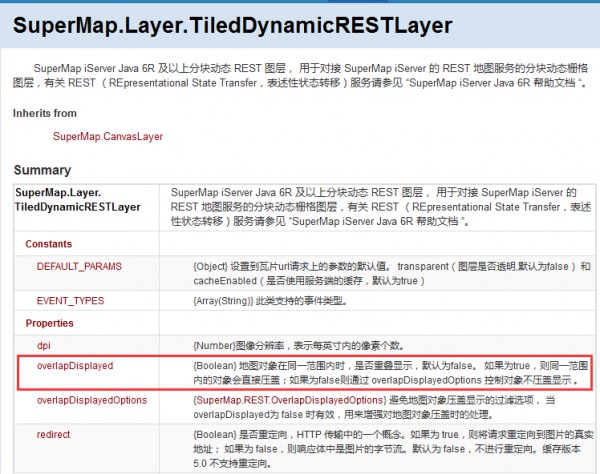Follow the SuperMap.REST.OverlapDisplayedOptions type link

[x=290, y=400]
